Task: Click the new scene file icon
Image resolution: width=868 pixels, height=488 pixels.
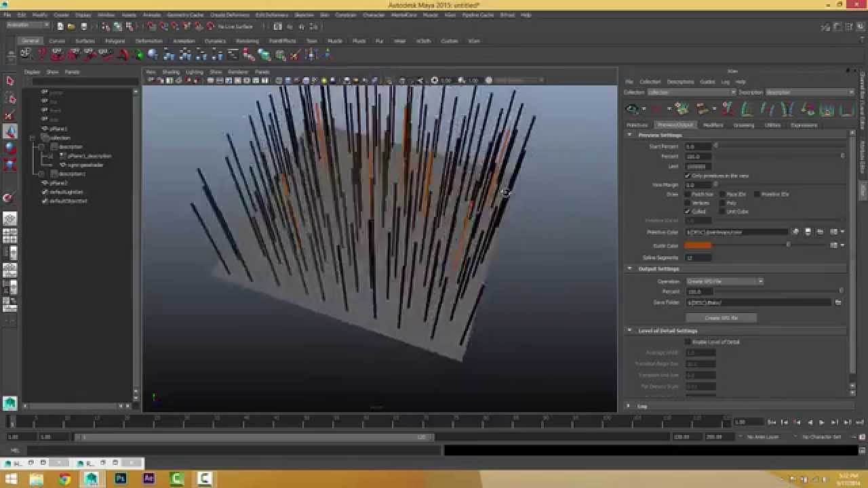Action: point(60,26)
